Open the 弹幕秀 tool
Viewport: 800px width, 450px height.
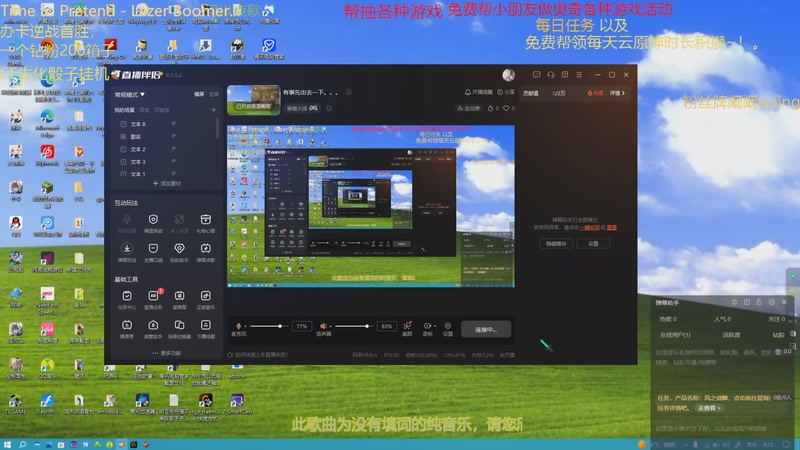pos(127,329)
